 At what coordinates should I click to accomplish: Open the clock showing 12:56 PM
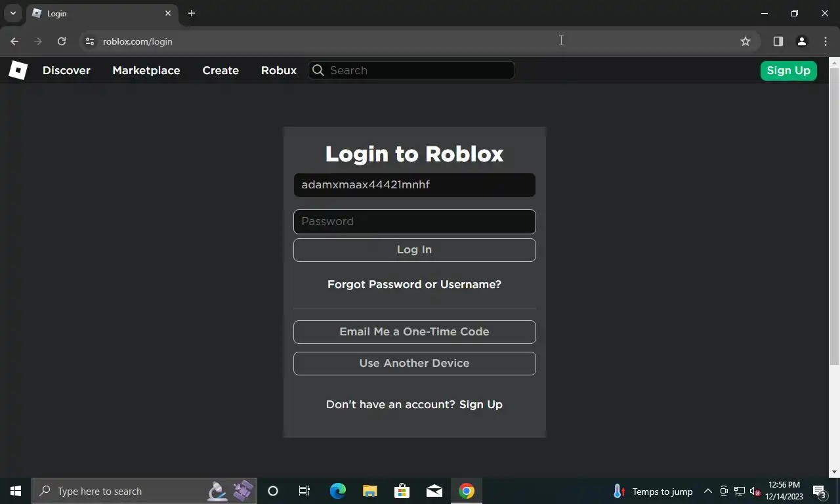[784, 491]
